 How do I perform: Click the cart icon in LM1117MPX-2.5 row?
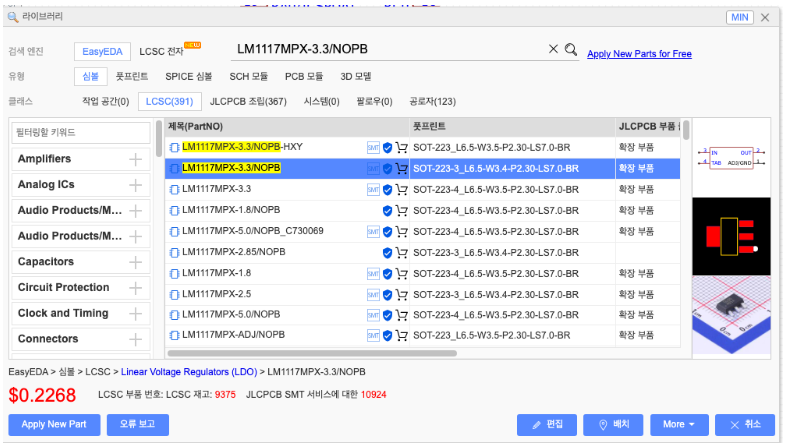402,294
